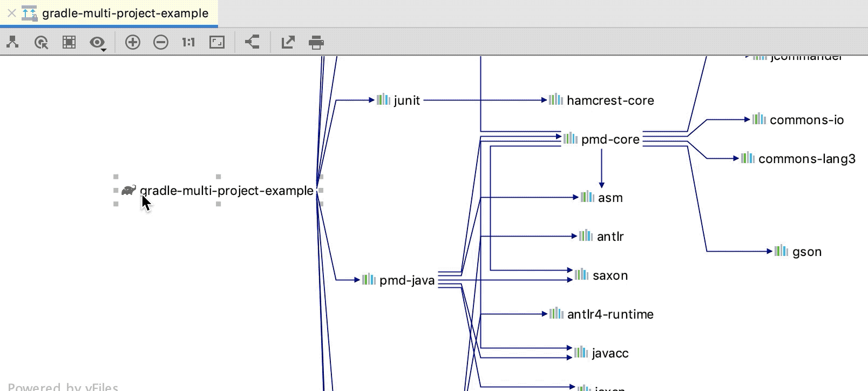The width and height of the screenshot is (868, 391).
Task: Select the hamcrest-core library node
Action: (609, 100)
